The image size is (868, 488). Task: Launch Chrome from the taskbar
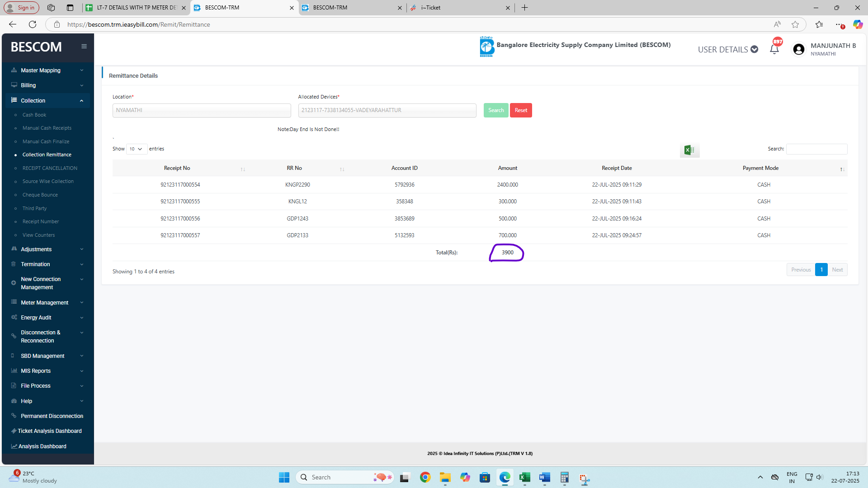[425, 477]
